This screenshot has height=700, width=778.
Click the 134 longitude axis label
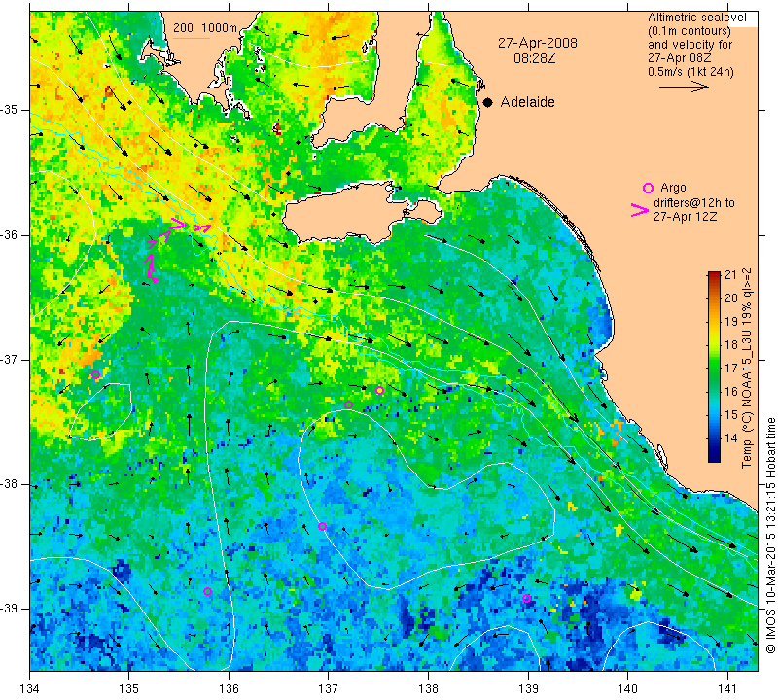point(30,689)
